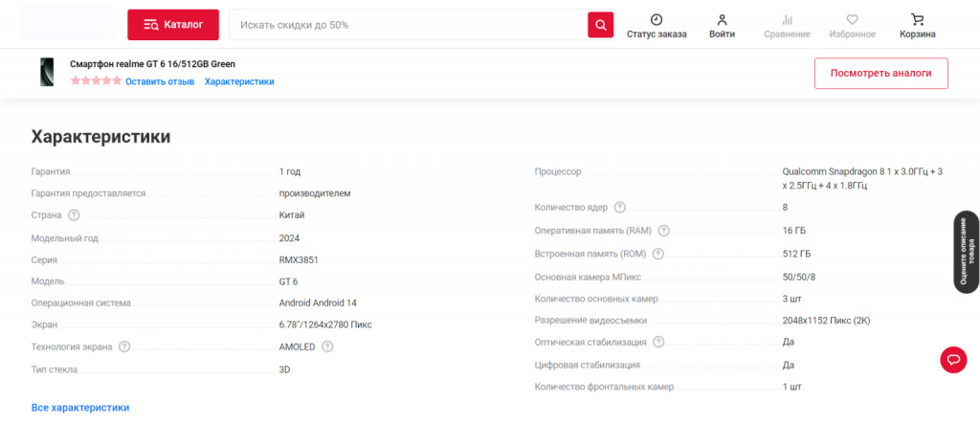Click the red chat bubble icon

pyautogui.click(x=953, y=359)
